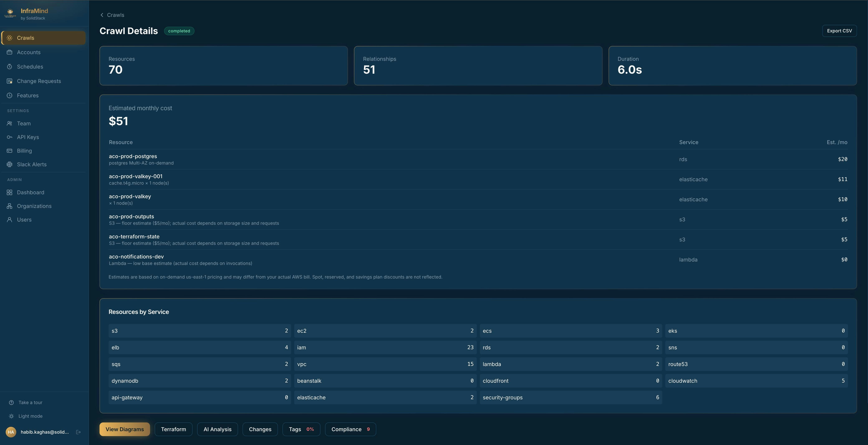Click the Organizations icon

pos(9,206)
